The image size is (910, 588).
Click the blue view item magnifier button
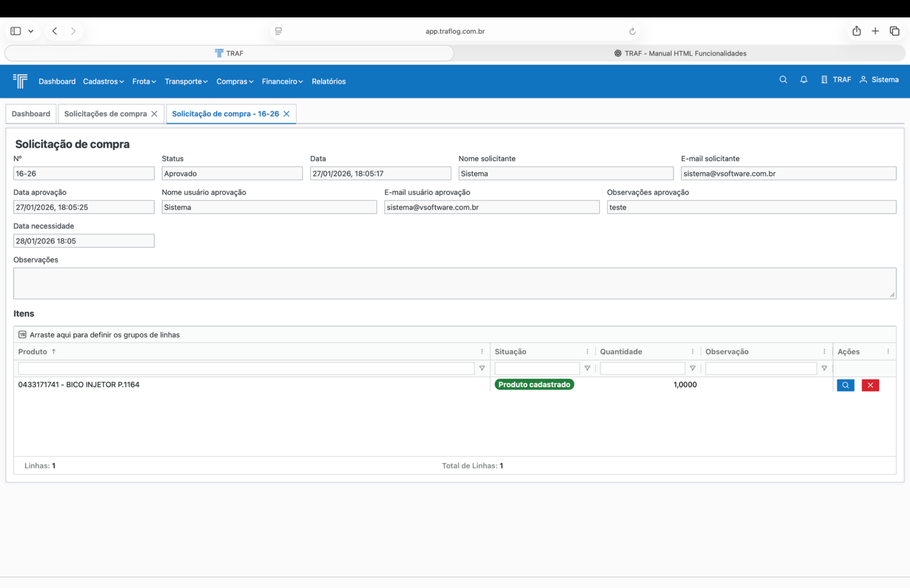[845, 385]
